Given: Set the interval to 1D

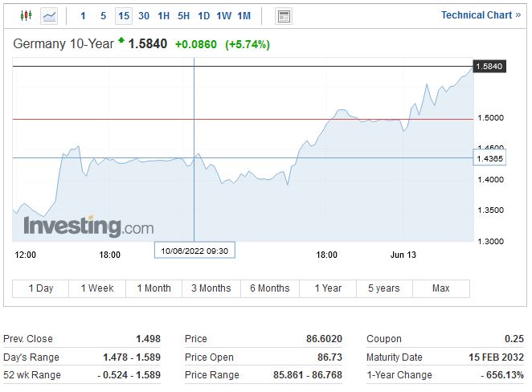Looking at the screenshot, I should click(x=204, y=15).
